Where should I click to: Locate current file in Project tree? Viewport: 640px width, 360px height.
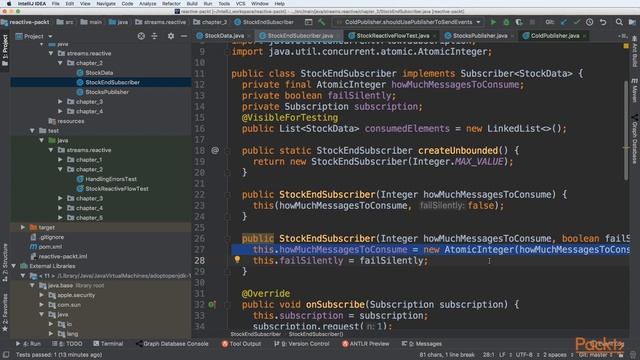tap(141, 36)
